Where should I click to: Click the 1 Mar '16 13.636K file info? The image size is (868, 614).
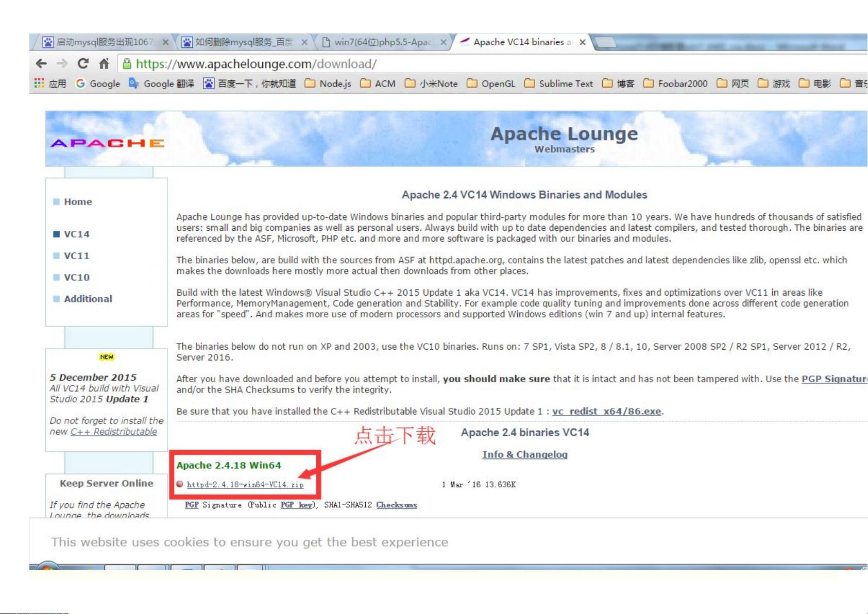[479, 485]
